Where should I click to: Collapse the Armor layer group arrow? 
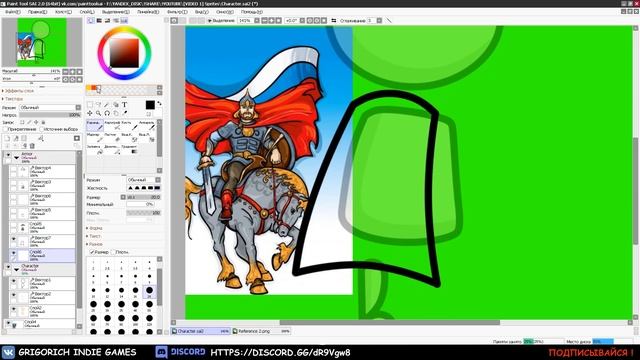pos(16,158)
